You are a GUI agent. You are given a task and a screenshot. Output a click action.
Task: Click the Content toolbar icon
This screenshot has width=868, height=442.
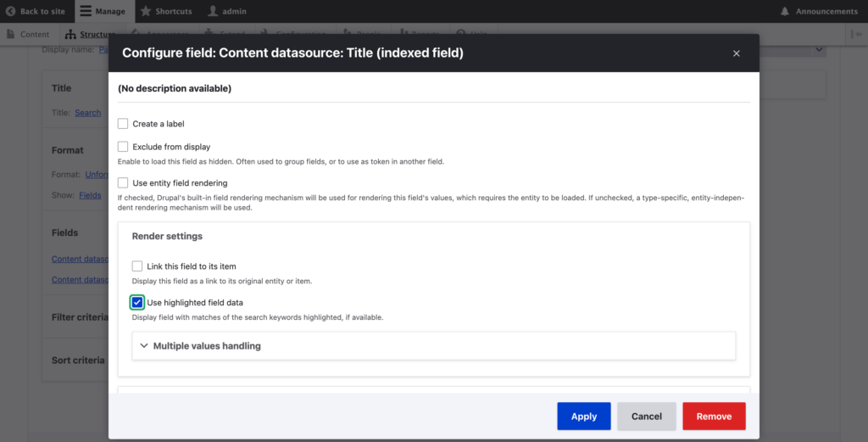11,35
